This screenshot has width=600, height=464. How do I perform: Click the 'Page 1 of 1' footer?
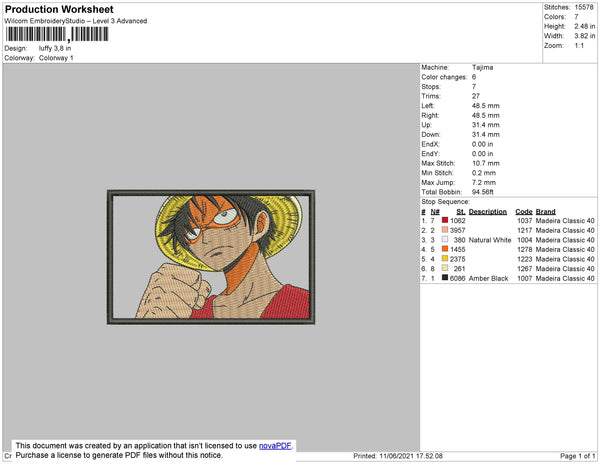tap(578, 456)
